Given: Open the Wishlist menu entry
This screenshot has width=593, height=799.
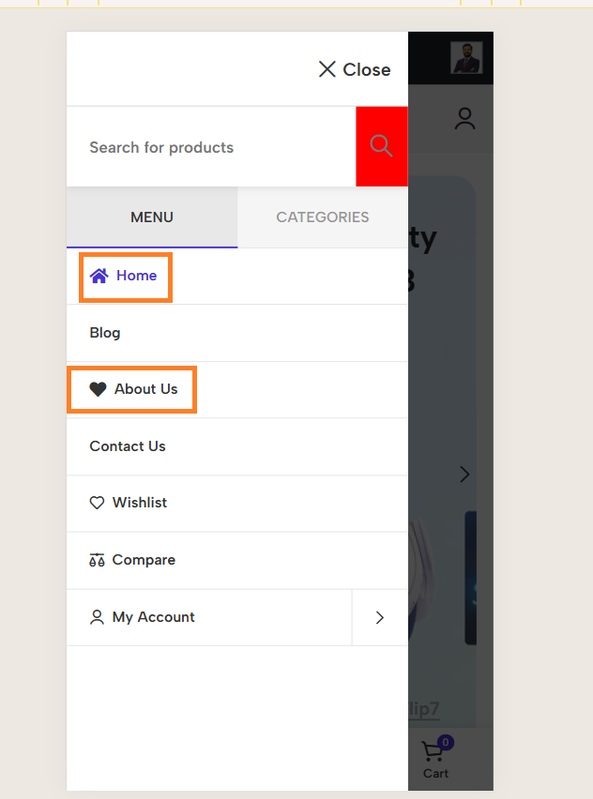Looking at the screenshot, I should click(140, 503).
